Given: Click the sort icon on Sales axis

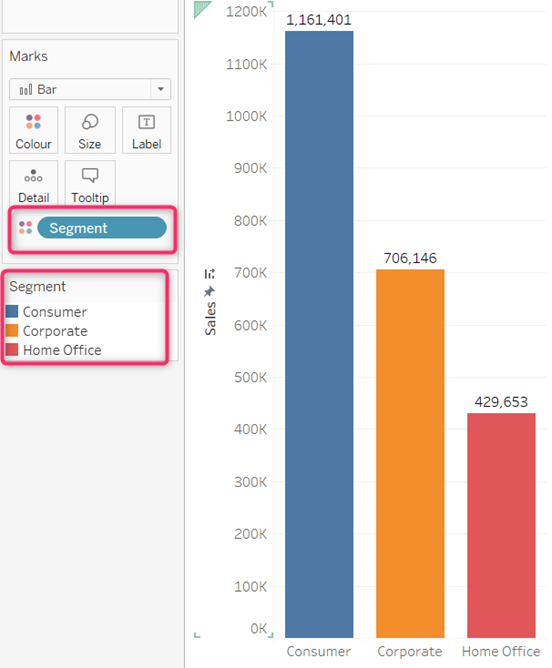Looking at the screenshot, I should (x=210, y=274).
